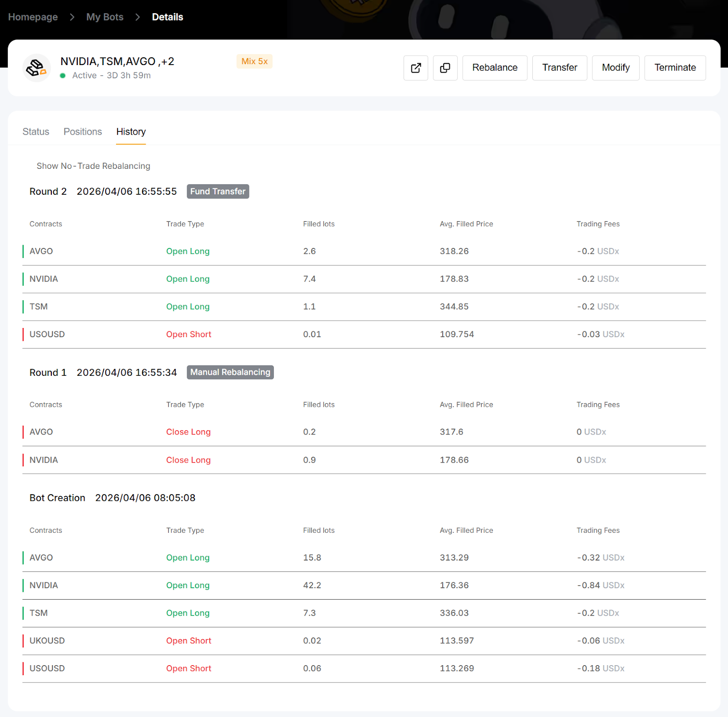Image resolution: width=728 pixels, height=717 pixels.
Task: Click the green Active status dot
Action: tap(63, 76)
